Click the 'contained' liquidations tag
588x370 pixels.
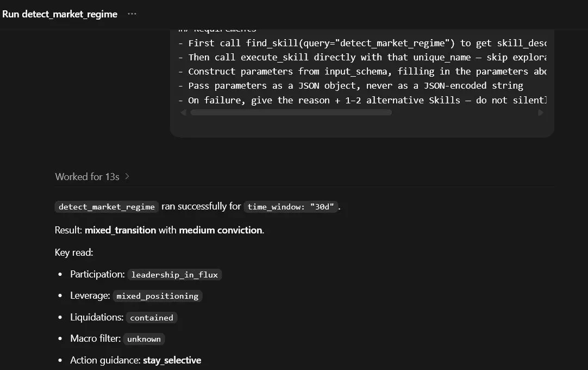point(152,318)
